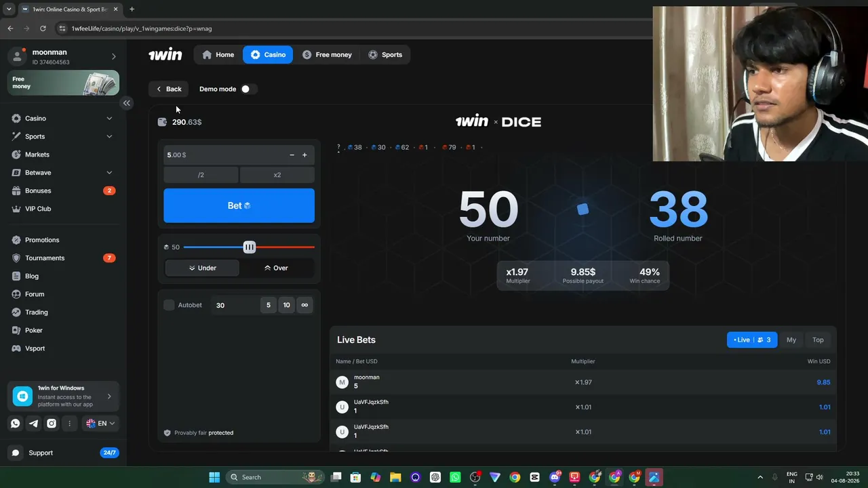Open the Support chat icon
Viewport: 868px width, 488px height.
coord(16,453)
